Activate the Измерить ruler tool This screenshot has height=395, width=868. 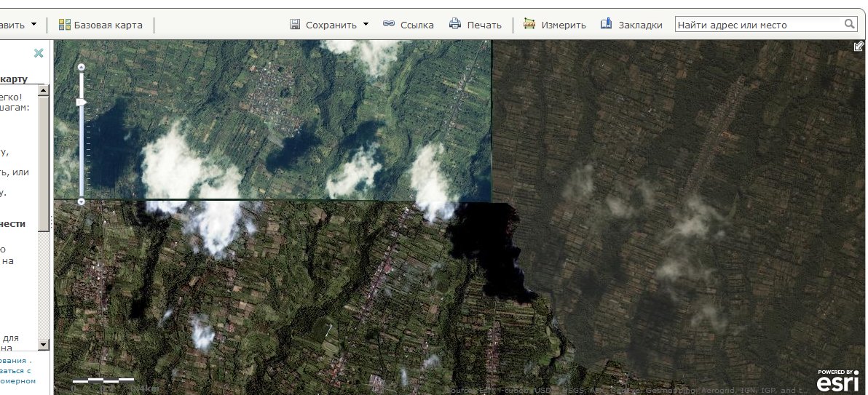[x=529, y=24]
